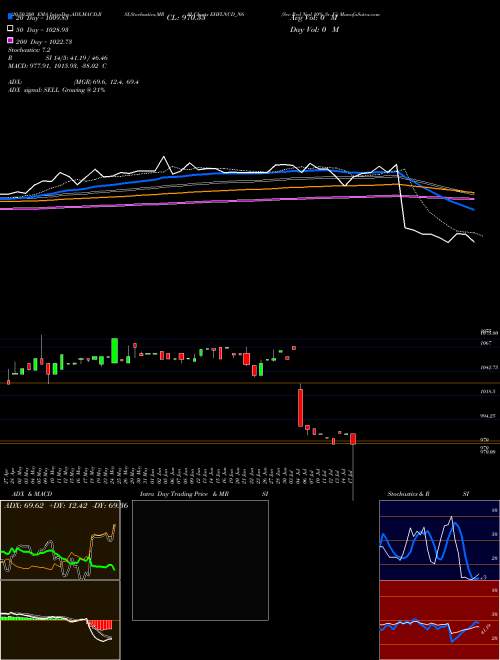Click the 'ADX signal: SELL' text
The height and width of the screenshot is (660, 500).
(34, 90)
